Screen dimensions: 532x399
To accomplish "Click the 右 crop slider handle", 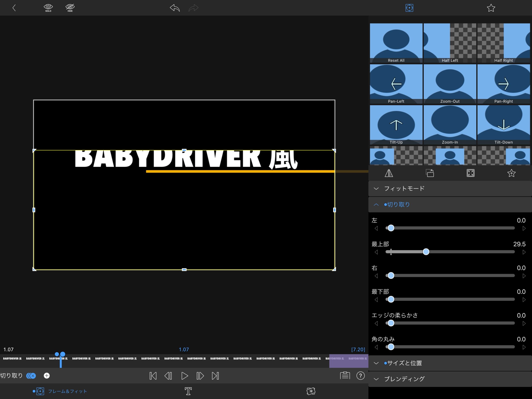I will tap(391, 275).
